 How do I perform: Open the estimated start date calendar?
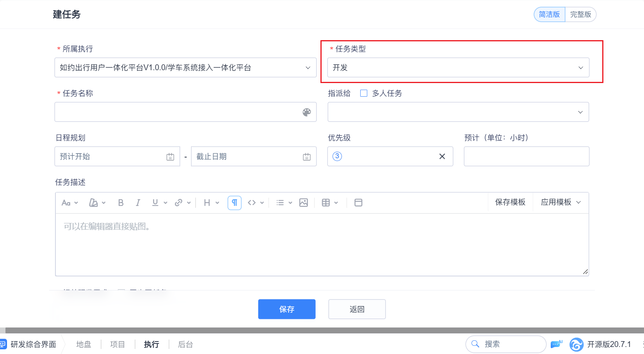pos(170,157)
